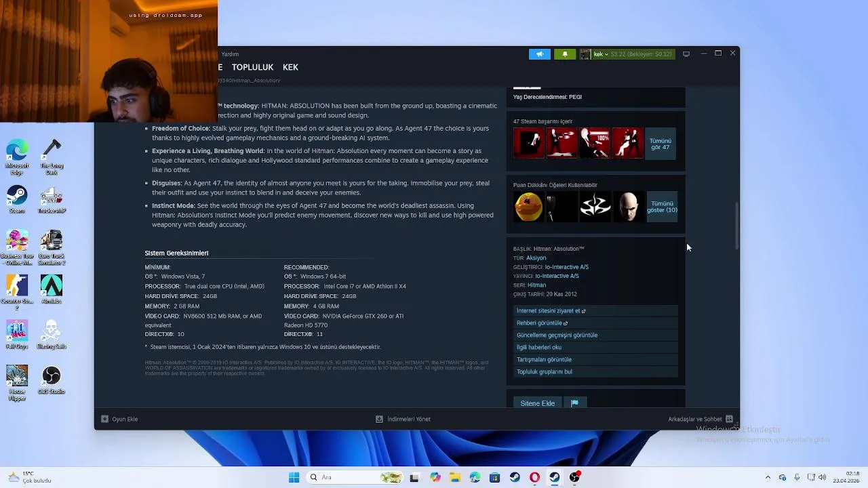Click the Io-Interactive A/S publisher link
This screenshot has width=868, height=488.
(557, 276)
